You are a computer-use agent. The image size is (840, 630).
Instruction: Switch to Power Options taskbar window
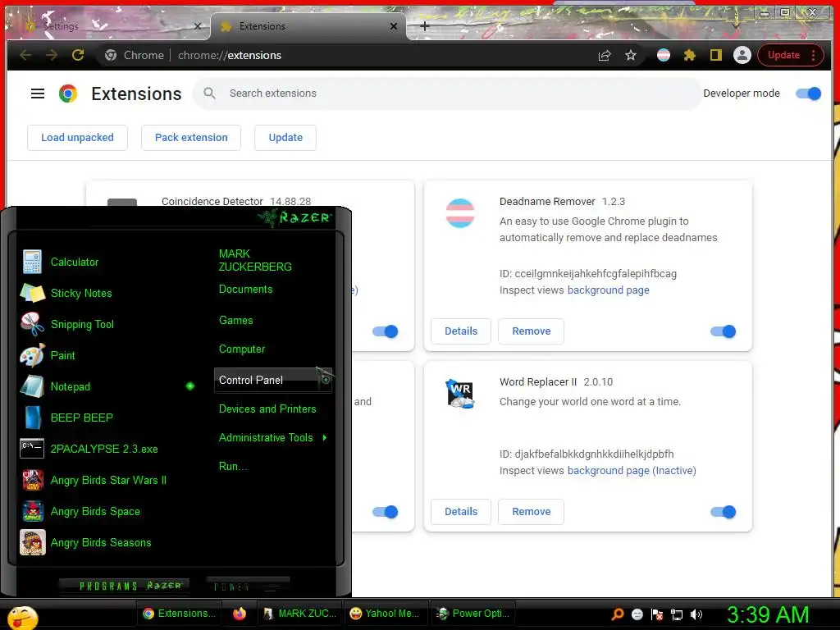point(473,614)
